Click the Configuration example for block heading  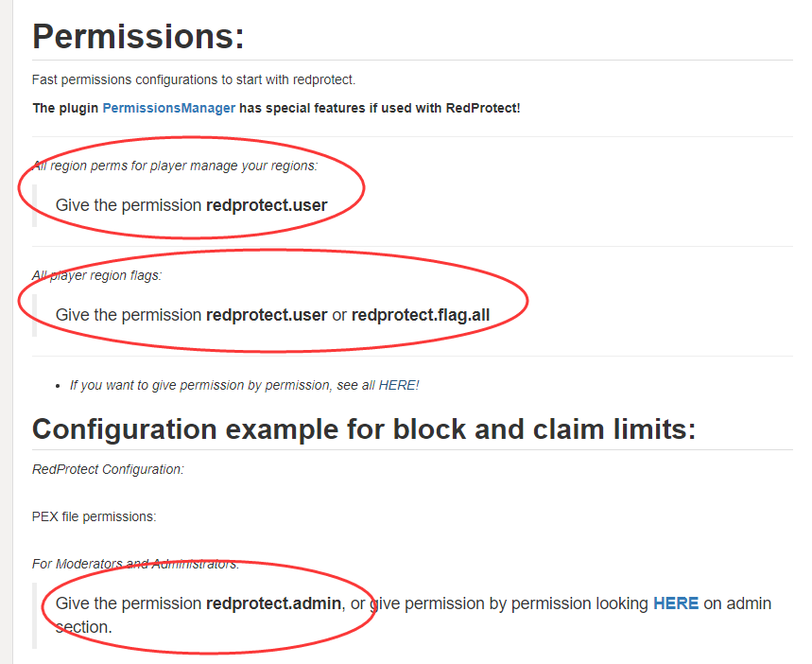pos(364,428)
